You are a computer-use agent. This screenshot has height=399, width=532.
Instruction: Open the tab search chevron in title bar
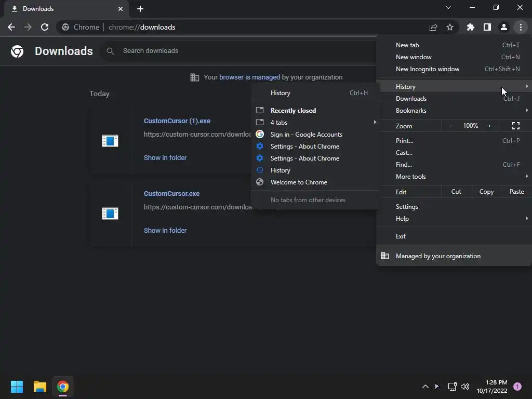coord(448,7)
